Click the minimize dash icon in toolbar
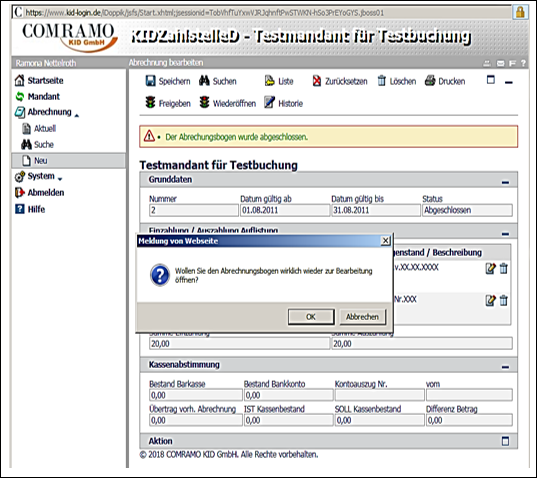 click(x=509, y=82)
